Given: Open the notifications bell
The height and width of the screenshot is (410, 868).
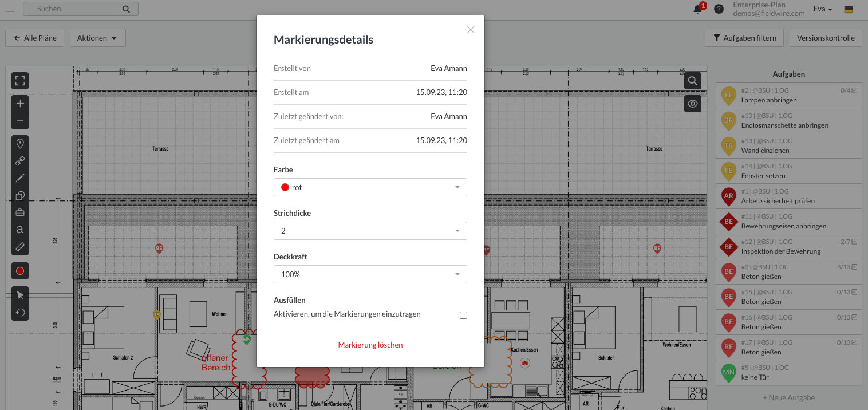Looking at the screenshot, I should pyautogui.click(x=697, y=9).
